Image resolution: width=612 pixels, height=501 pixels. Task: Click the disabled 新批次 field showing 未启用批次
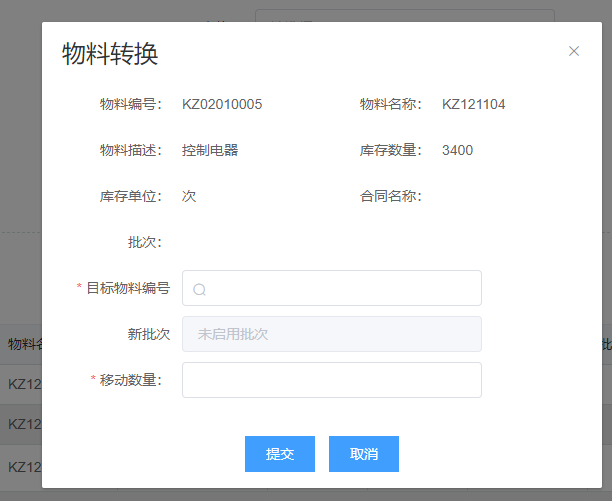[x=331, y=334]
